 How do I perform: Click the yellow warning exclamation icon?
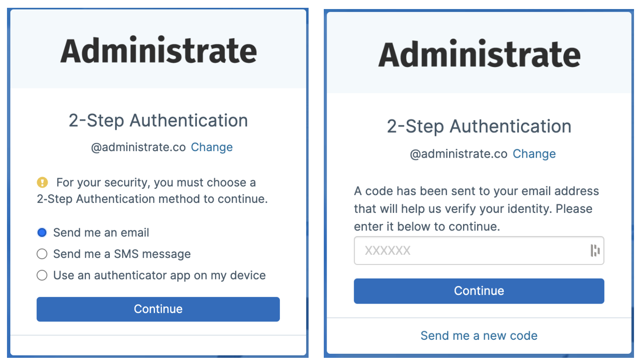pos(42,182)
